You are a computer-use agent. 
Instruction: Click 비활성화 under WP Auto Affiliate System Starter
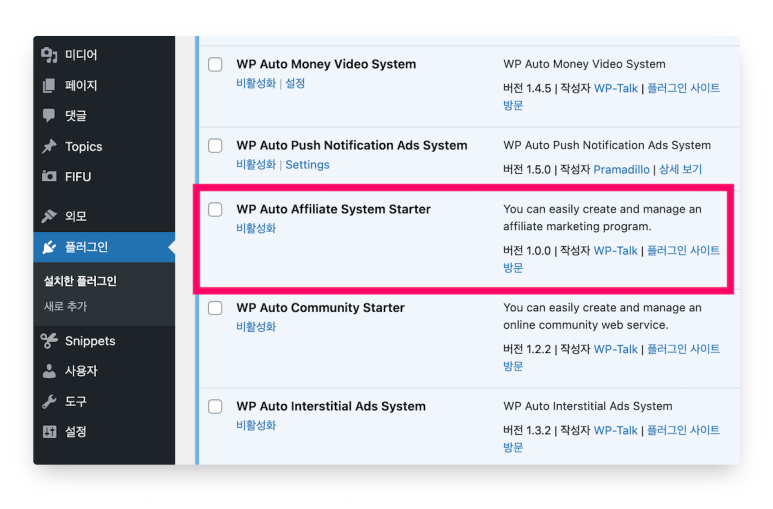(x=256, y=228)
